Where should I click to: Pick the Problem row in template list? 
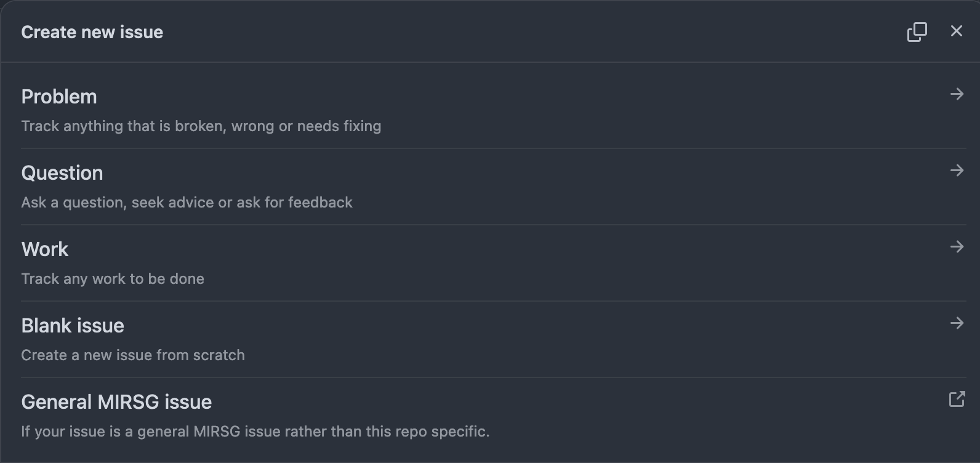492,111
